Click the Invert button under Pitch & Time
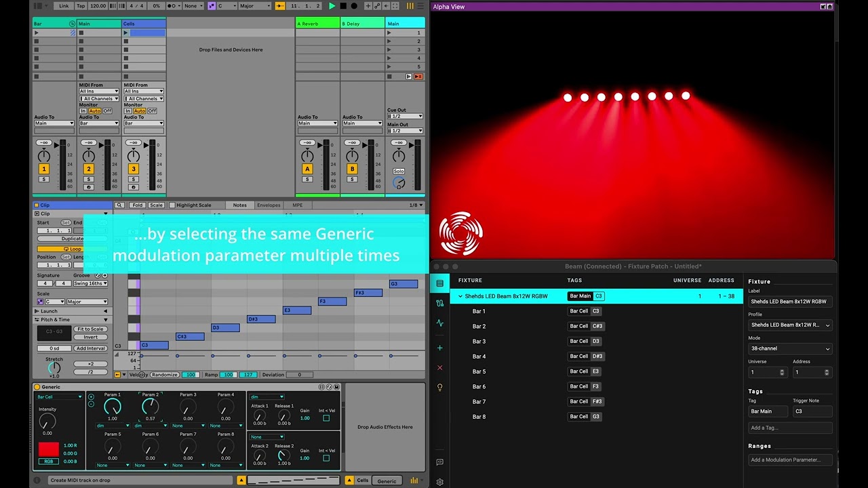868x488 pixels. (x=90, y=337)
